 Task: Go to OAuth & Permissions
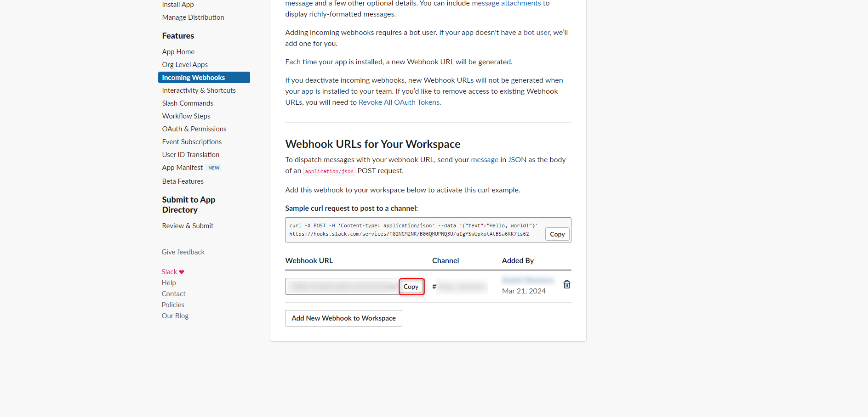tap(194, 129)
